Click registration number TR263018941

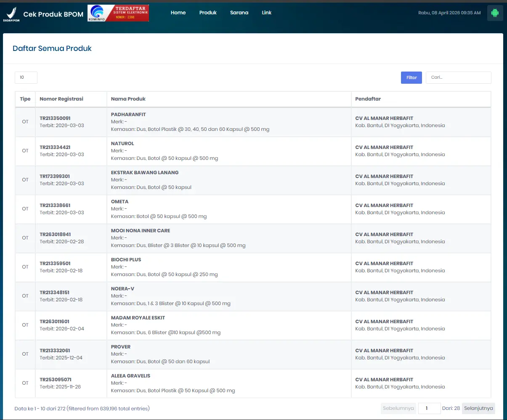coord(55,234)
